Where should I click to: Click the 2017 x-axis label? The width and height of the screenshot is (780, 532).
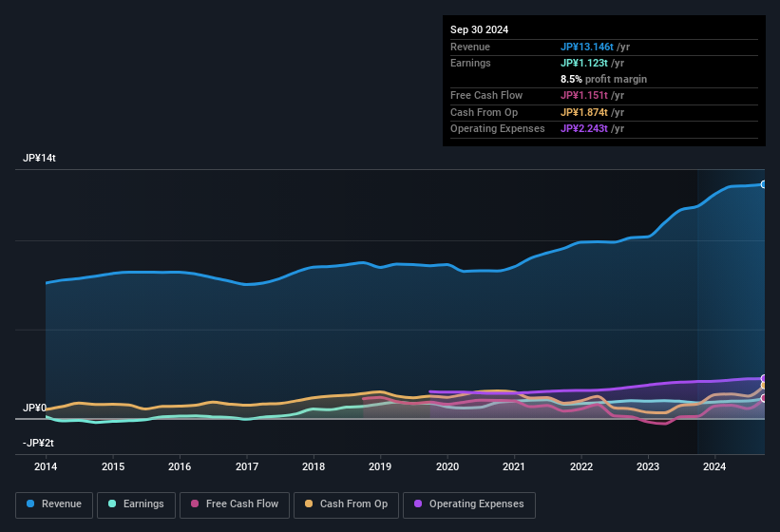click(247, 466)
